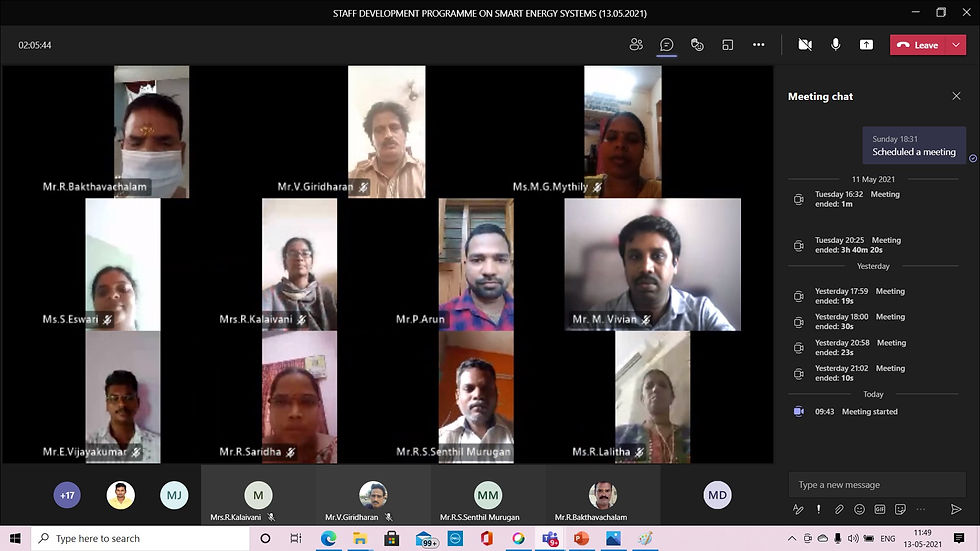Open volume control in system tray
Viewport: 980px width, 551px height.
pos(853,538)
